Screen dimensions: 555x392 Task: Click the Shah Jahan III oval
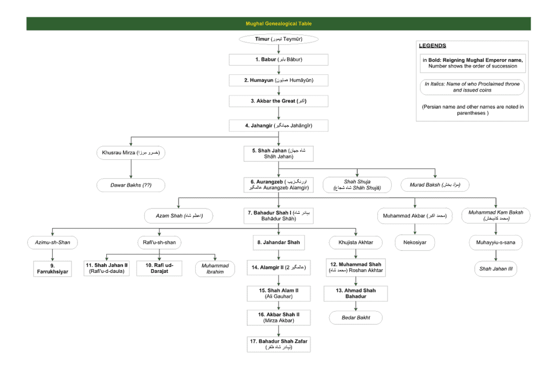pos(495,269)
